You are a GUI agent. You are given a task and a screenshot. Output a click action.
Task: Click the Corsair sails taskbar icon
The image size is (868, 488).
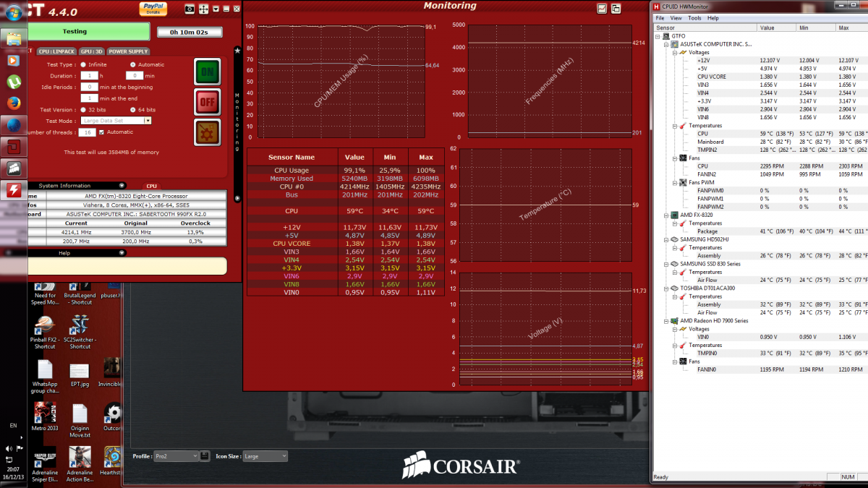coord(13,168)
